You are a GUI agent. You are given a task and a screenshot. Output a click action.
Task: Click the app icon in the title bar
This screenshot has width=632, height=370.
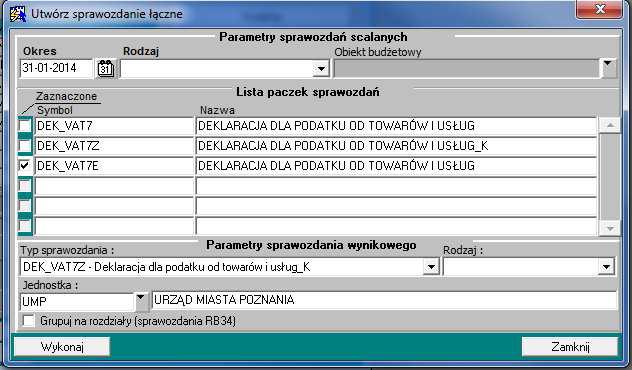18,14
